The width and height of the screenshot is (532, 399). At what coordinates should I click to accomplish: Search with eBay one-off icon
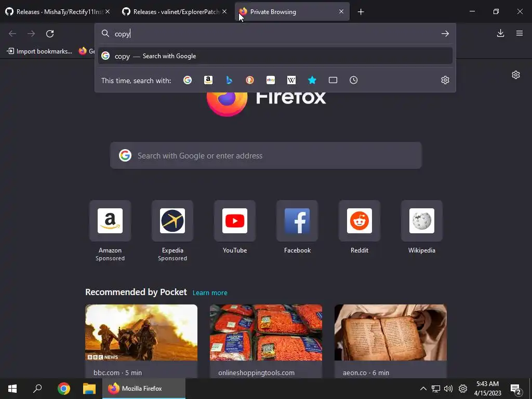coord(270,80)
